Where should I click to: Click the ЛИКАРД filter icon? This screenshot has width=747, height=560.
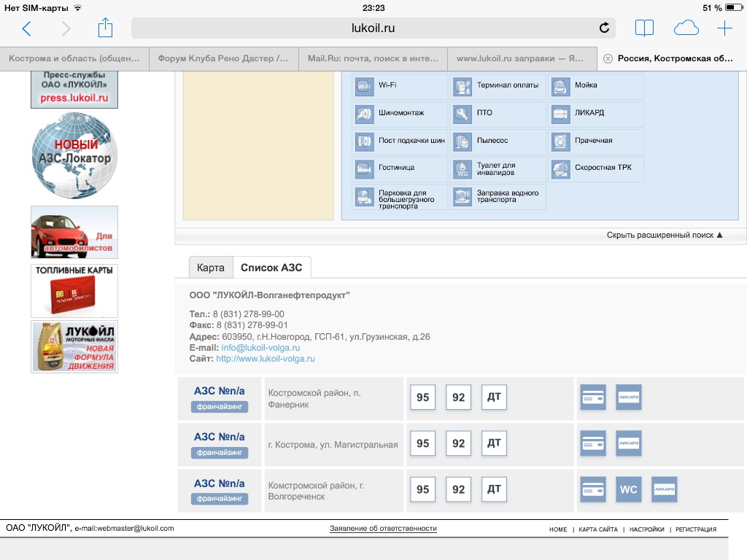561,114
